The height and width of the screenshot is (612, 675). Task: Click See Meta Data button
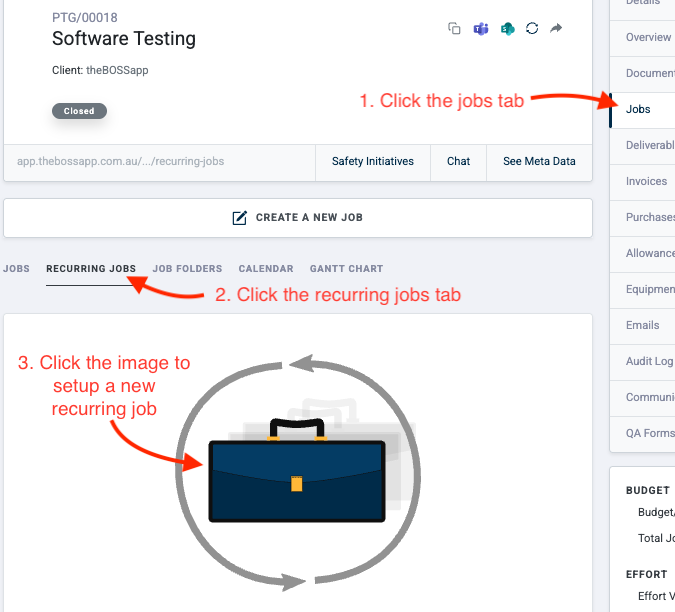pyautogui.click(x=539, y=162)
